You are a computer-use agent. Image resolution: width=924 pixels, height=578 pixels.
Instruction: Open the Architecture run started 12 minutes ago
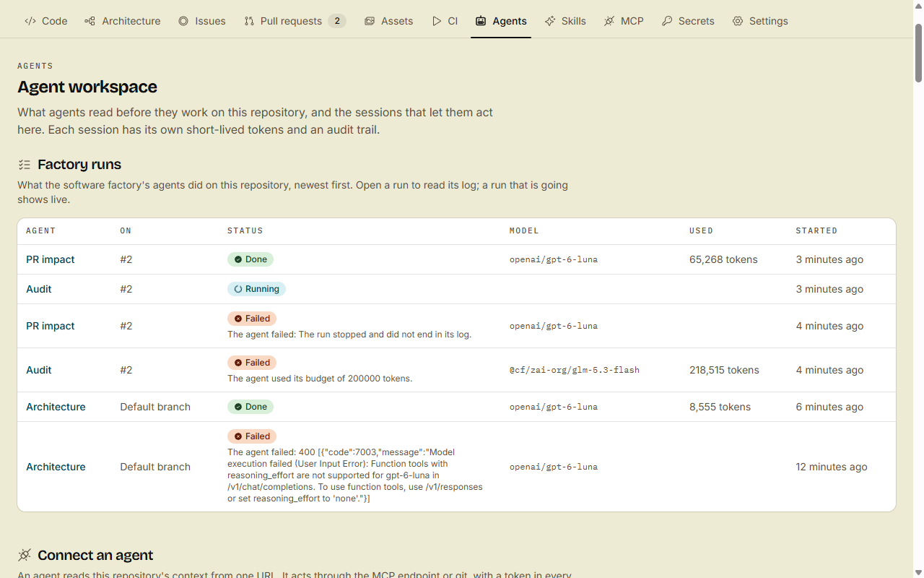[x=56, y=467]
